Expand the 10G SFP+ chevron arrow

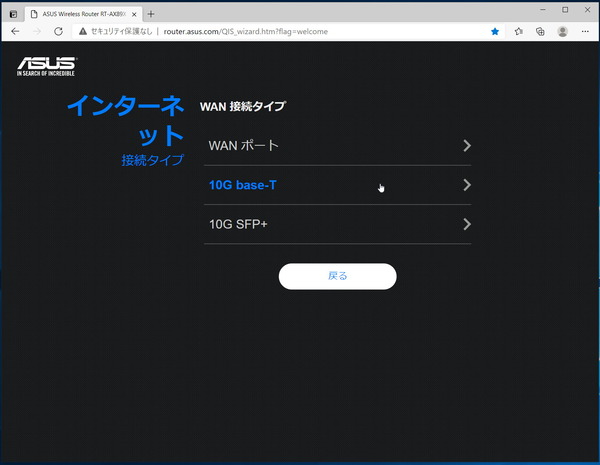coord(467,224)
